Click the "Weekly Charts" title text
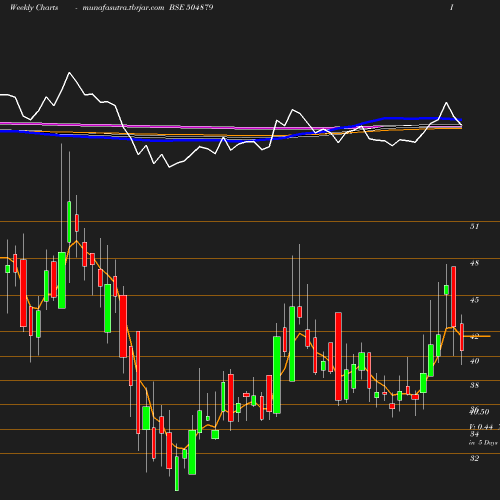The image size is (500, 500). click(x=34, y=7)
